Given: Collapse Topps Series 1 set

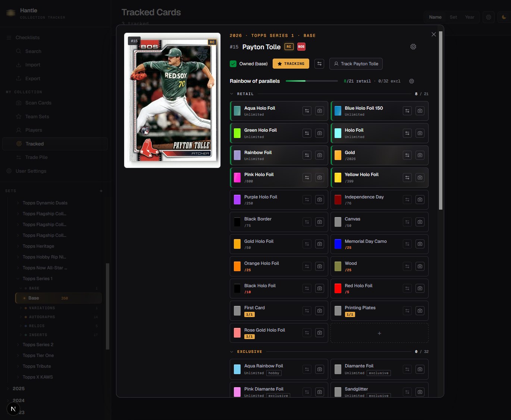Looking at the screenshot, I should click(x=18, y=279).
